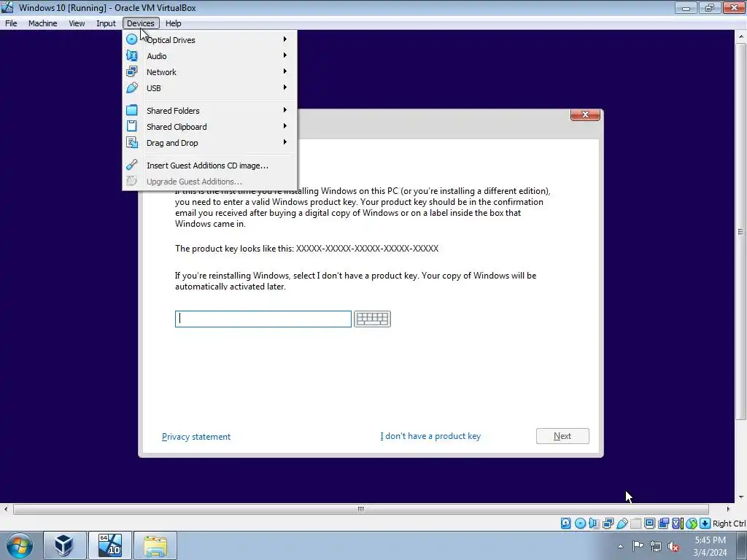
Task: Open the Input menu
Action: [106, 23]
